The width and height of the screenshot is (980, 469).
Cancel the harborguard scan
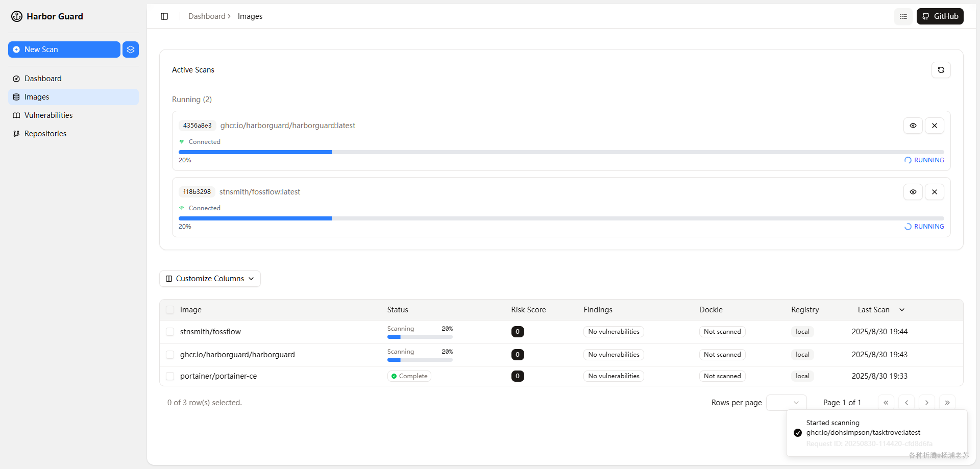click(935, 126)
